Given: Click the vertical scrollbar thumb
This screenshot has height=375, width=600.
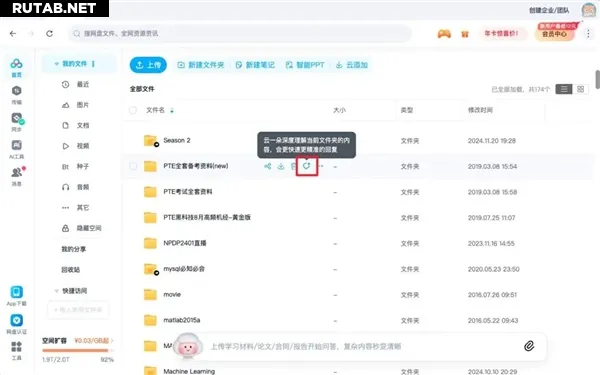Looking at the screenshot, I should (598, 79).
